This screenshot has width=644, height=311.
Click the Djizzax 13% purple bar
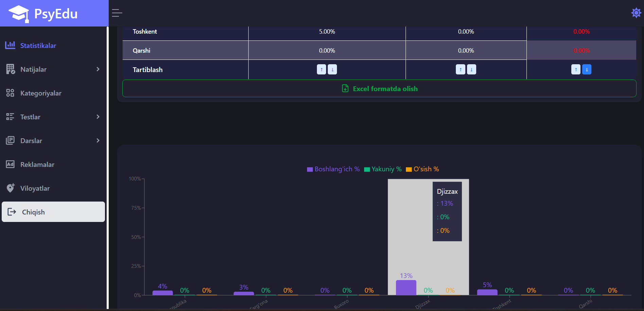[x=406, y=288]
